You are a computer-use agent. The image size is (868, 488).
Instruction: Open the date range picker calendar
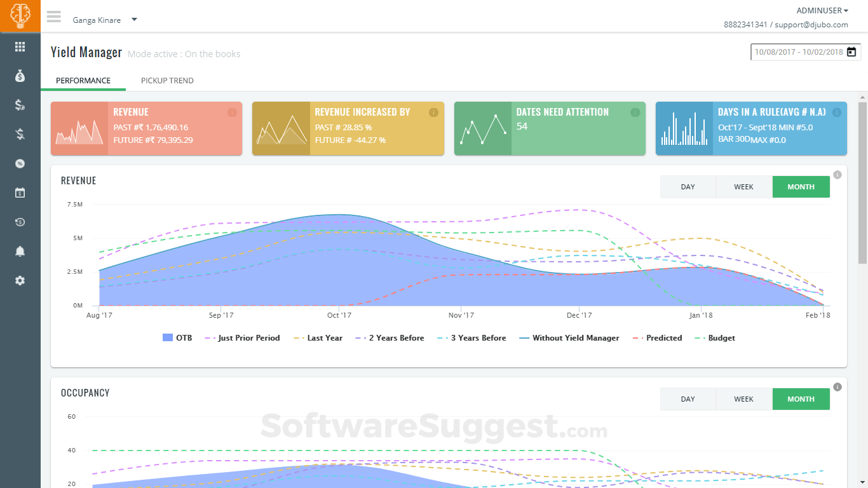pos(851,51)
